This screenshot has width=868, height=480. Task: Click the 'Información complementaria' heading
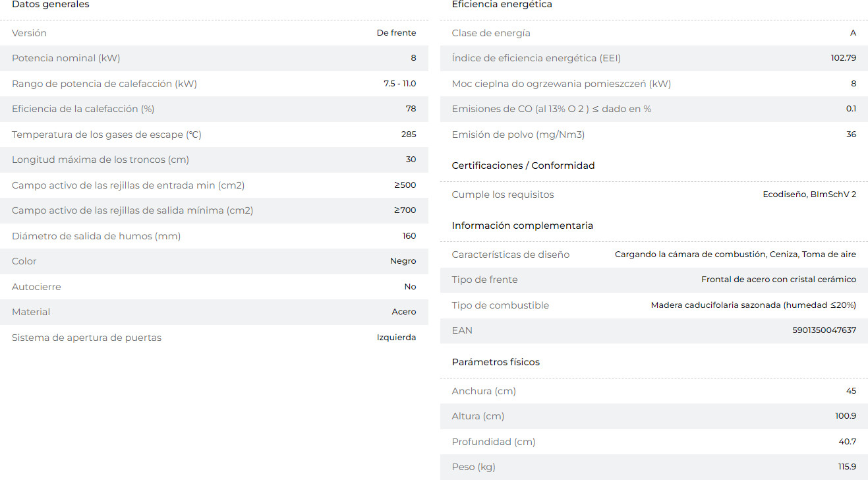click(x=522, y=225)
